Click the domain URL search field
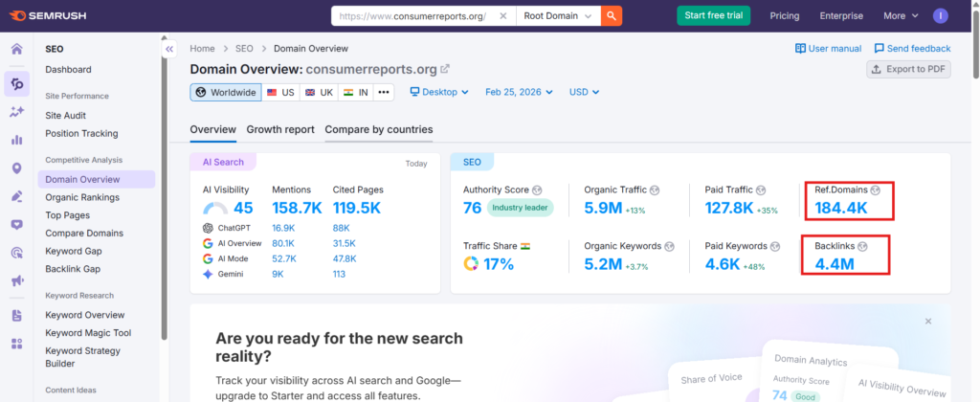Viewport: 980px width, 402px height. tap(423, 16)
